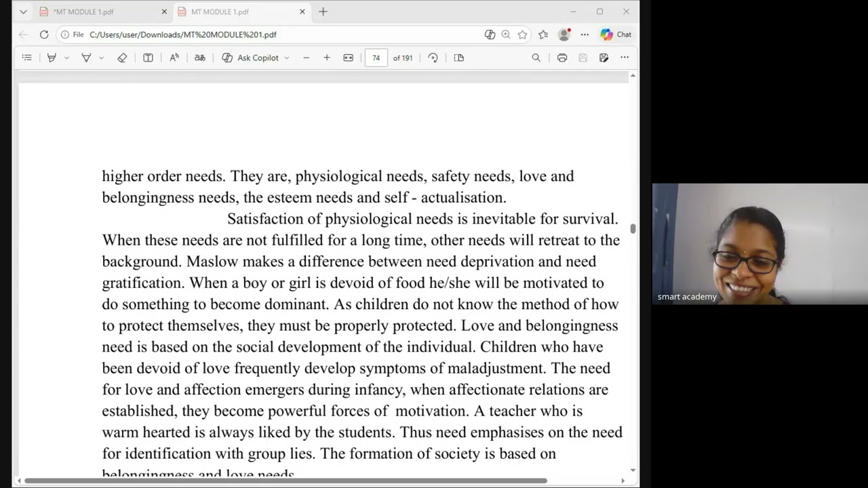Viewport: 868px width, 488px height.
Task: Rotate the PDF page
Action: coord(433,58)
